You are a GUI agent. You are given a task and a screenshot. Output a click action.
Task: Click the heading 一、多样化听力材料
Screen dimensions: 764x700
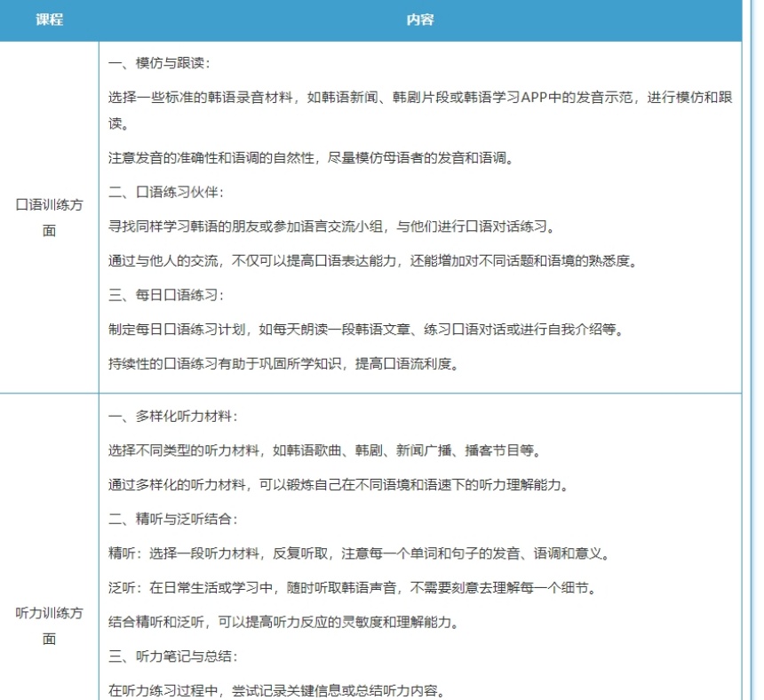point(173,417)
